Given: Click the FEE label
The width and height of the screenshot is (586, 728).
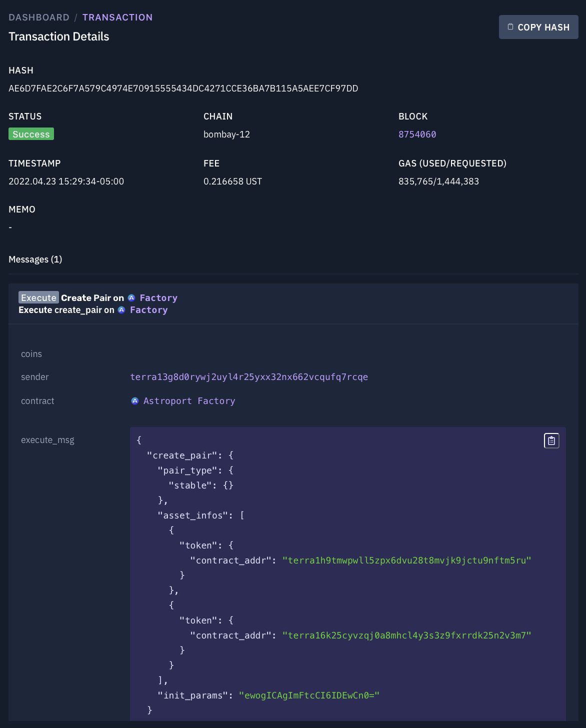Looking at the screenshot, I should (211, 163).
